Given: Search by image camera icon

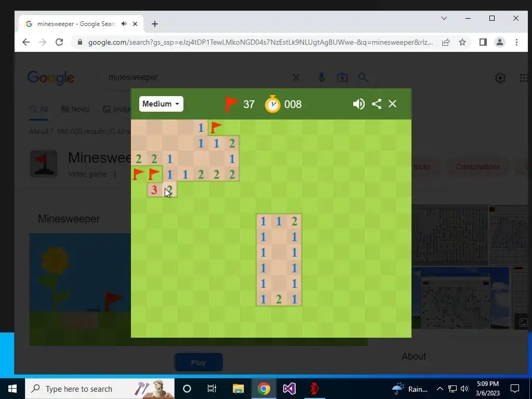Looking at the screenshot, I should (342, 77).
